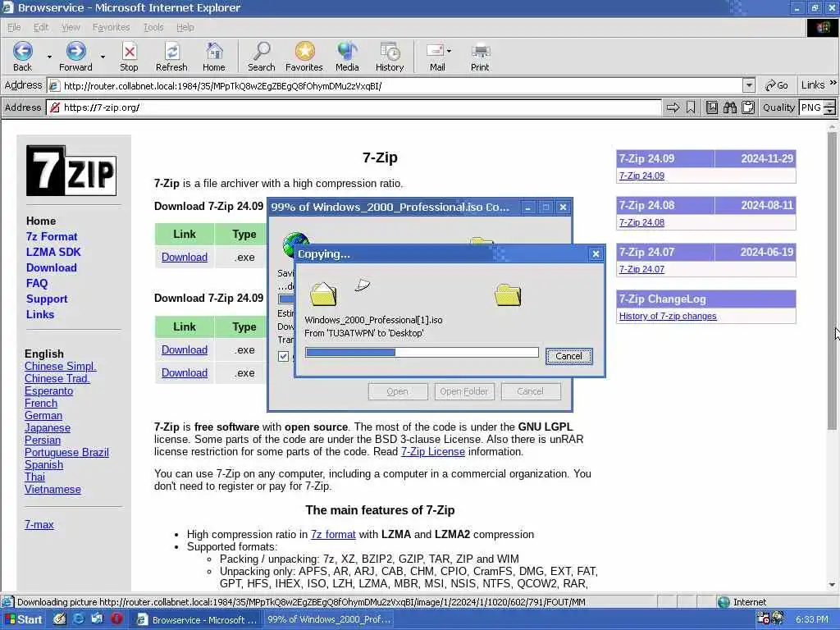Click the 7-max sidebar link
This screenshot has width=840, height=630.
tap(39, 524)
